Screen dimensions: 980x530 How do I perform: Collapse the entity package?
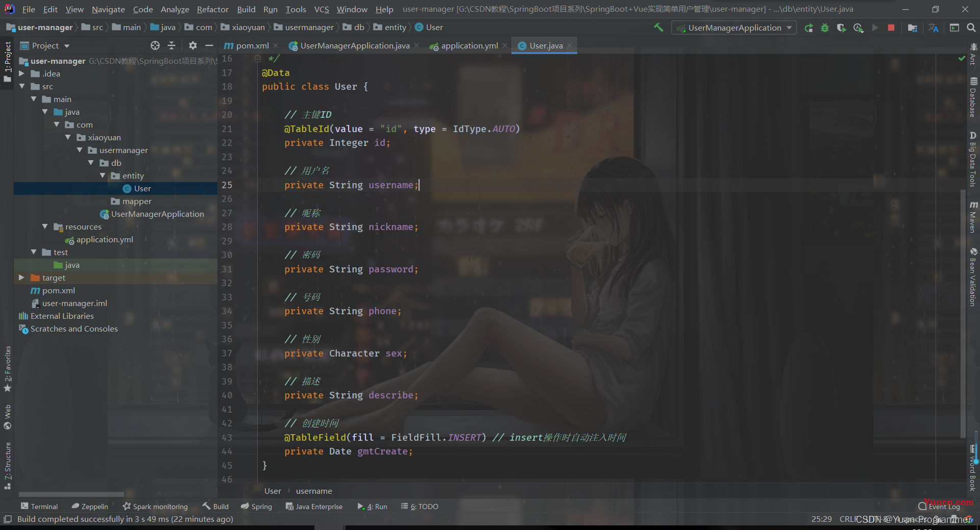(x=102, y=175)
